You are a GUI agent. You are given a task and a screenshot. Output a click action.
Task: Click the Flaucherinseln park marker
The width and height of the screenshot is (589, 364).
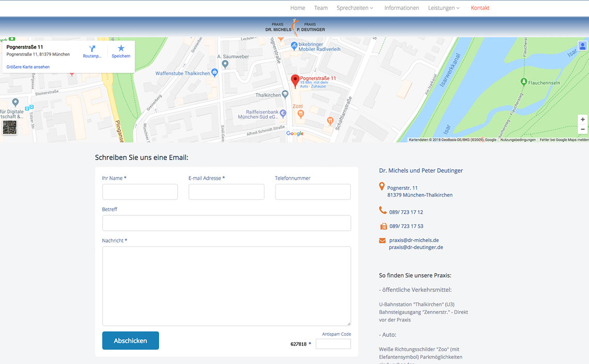click(x=523, y=82)
